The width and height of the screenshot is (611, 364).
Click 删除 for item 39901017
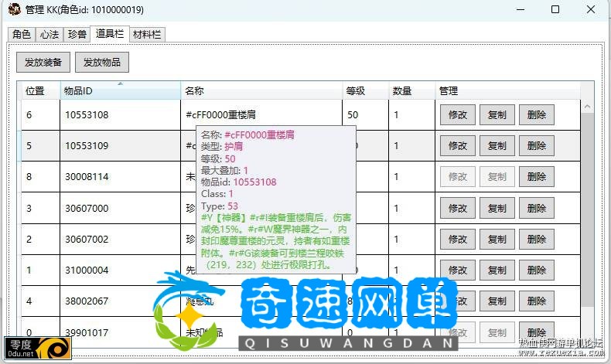[536, 332]
